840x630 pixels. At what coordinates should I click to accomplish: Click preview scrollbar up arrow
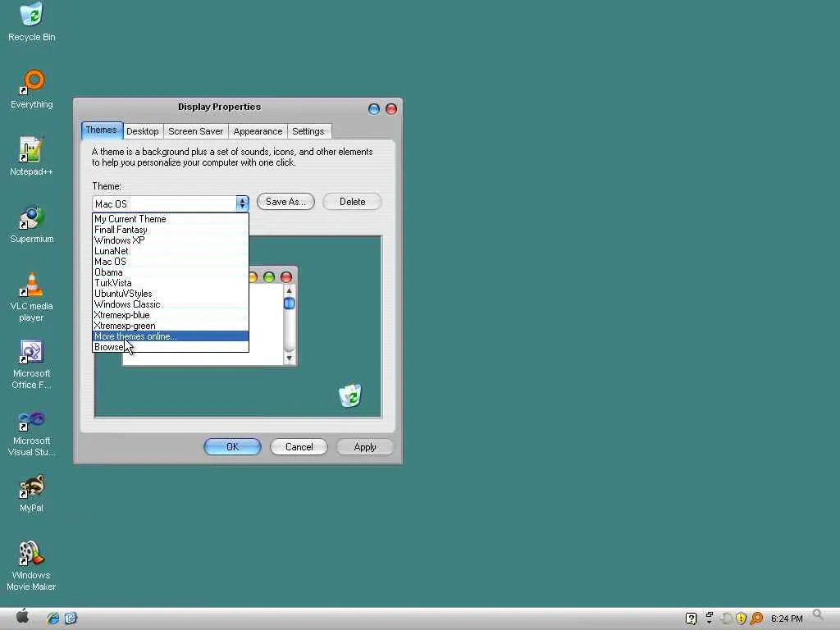[290, 291]
